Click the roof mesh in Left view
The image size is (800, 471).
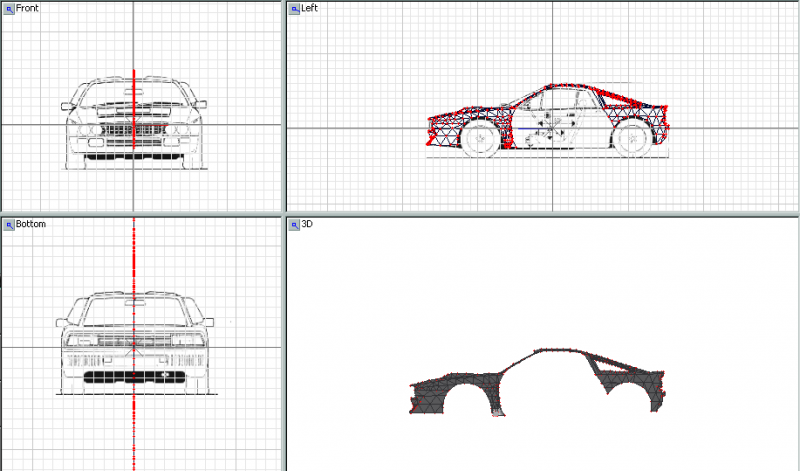pos(565,88)
